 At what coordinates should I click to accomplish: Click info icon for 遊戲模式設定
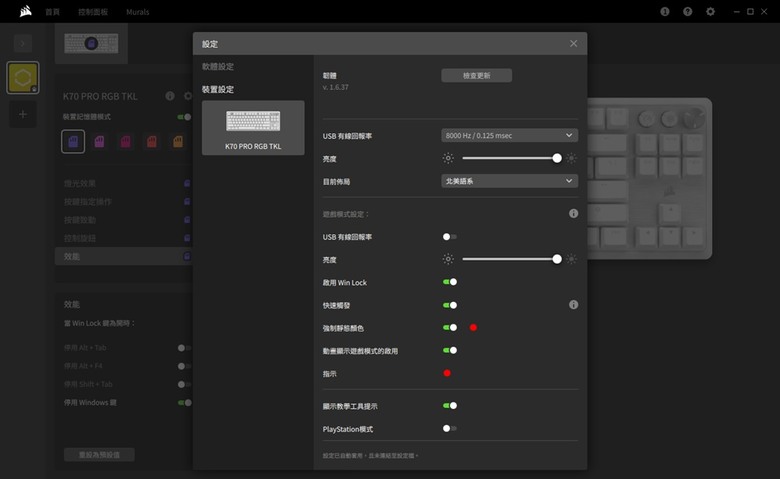(574, 213)
